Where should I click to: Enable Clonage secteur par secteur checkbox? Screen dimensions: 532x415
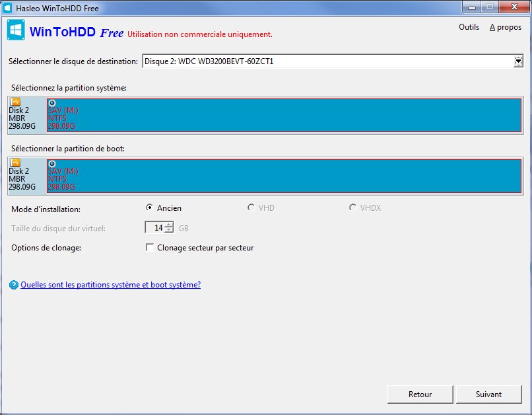150,247
